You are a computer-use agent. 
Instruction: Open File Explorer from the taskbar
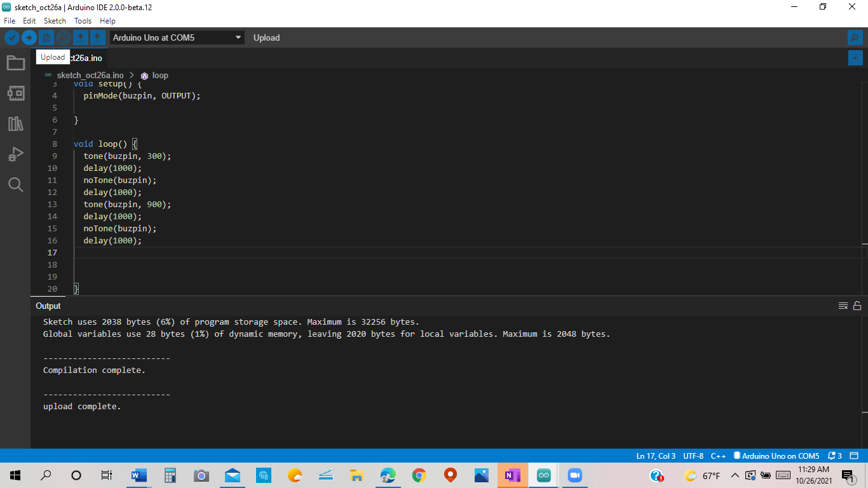tap(356, 475)
